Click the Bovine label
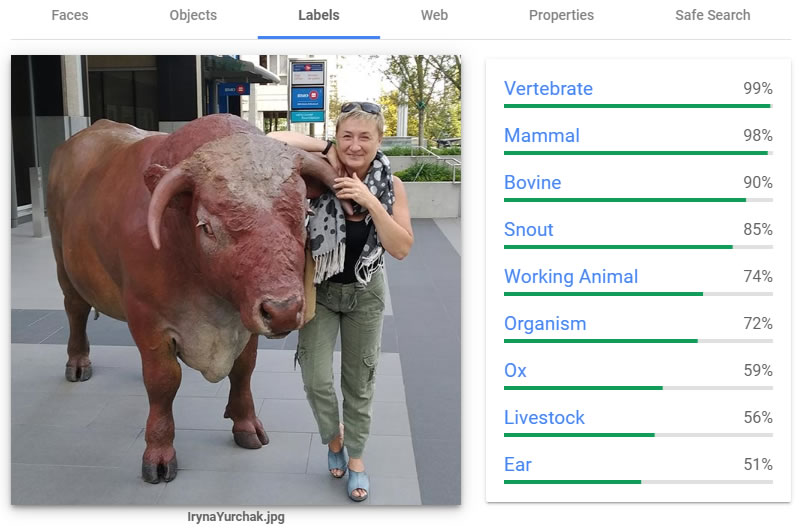The height and width of the screenshot is (531, 799). [532, 182]
